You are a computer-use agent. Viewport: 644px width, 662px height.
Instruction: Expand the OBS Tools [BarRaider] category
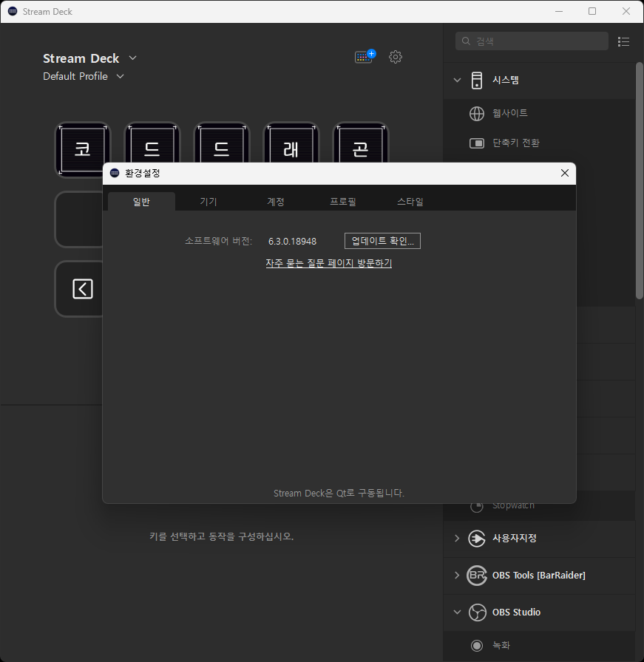[457, 575]
